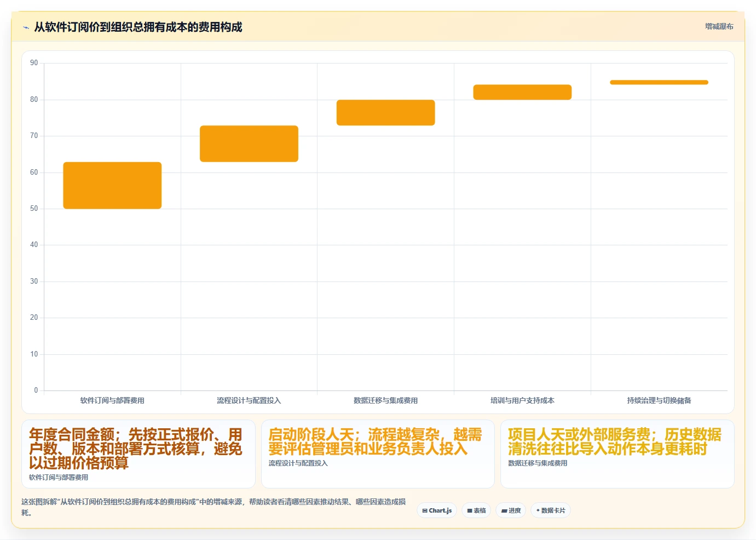Click the y-axis value 0
Image resolution: width=756 pixels, height=540 pixels.
[x=36, y=390]
